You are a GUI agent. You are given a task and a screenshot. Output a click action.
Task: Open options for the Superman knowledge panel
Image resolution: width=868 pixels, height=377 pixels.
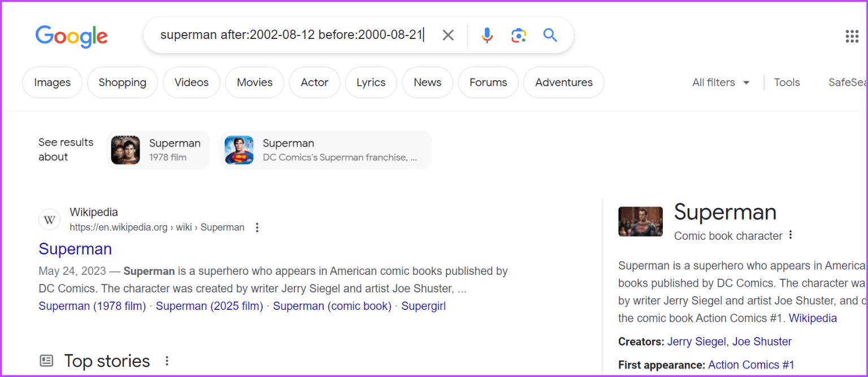[791, 235]
